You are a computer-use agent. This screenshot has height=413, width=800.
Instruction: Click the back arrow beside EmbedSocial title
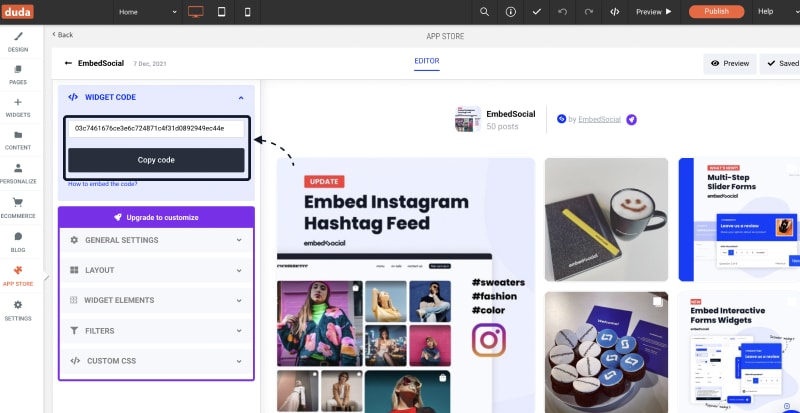pos(68,63)
